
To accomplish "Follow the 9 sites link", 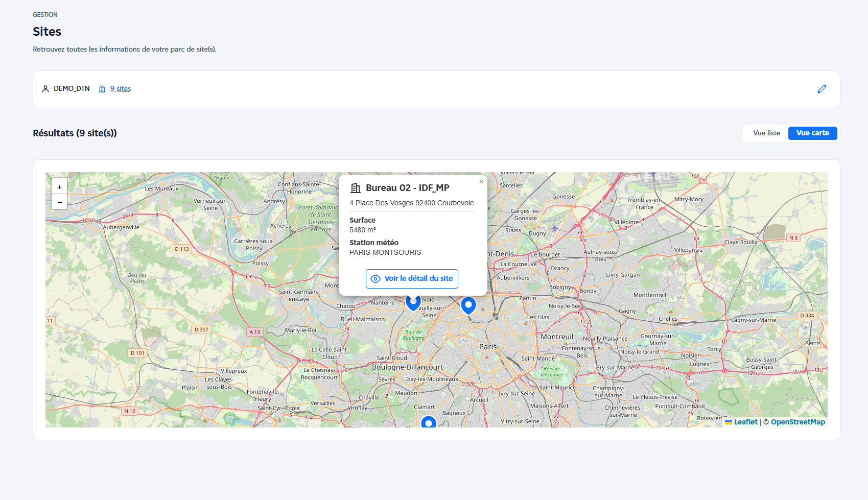I will click(x=121, y=88).
